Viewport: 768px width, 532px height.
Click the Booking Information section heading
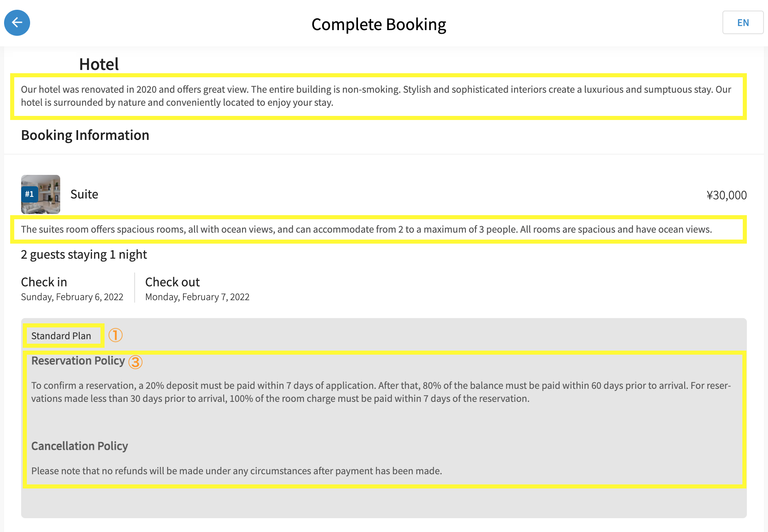[x=85, y=135]
